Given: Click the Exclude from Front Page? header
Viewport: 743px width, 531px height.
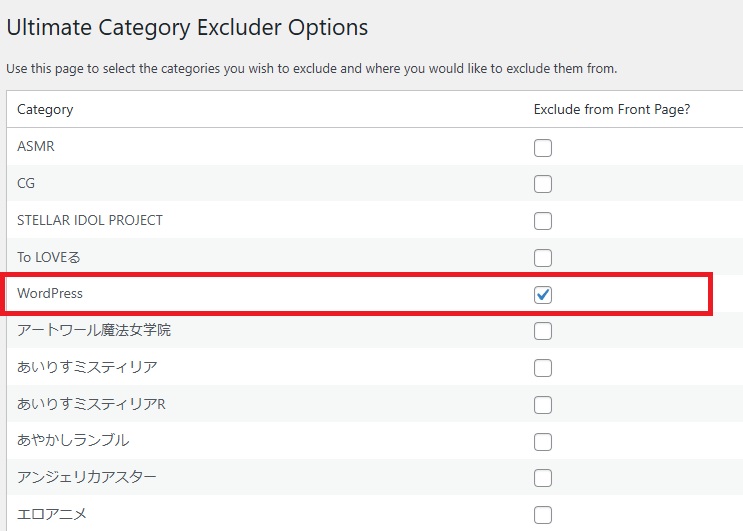Looking at the screenshot, I should point(612,109).
